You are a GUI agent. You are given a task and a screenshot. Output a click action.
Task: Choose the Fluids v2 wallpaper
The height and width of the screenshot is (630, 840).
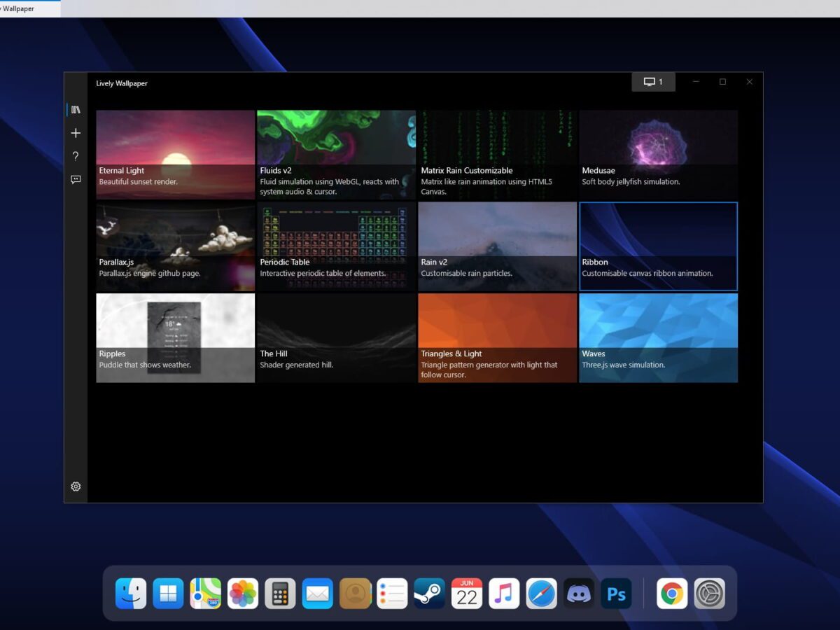pyautogui.click(x=336, y=154)
